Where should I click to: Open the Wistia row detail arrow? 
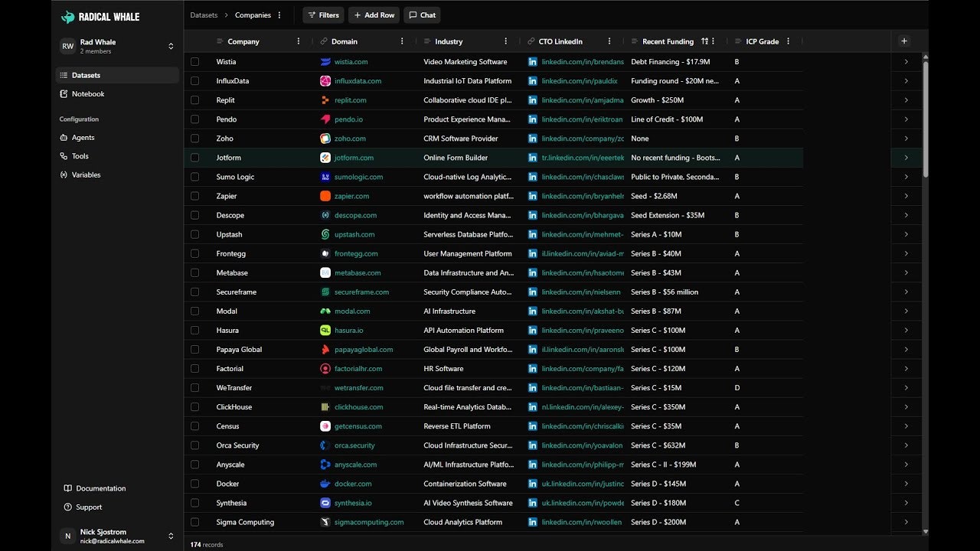point(906,62)
